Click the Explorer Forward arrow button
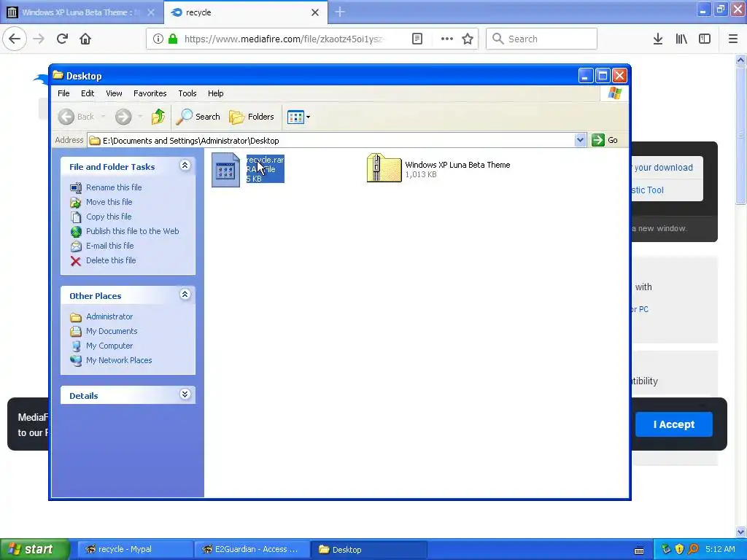The image size is (747, 560). (x=123, y=117)
